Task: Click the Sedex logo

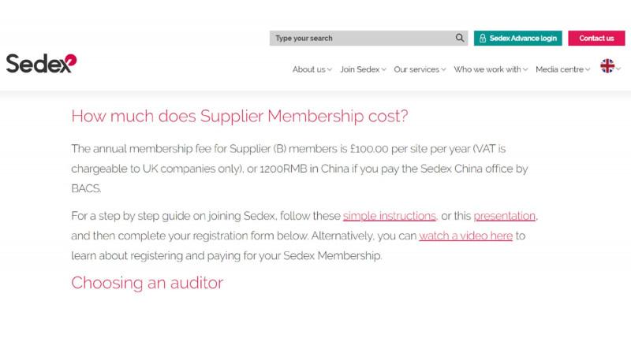Action: [41, 63]
